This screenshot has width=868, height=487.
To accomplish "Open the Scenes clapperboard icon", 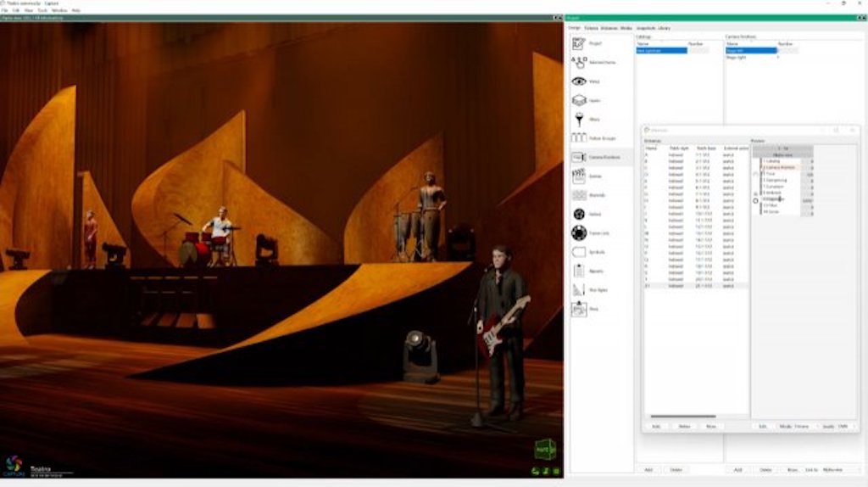I will (x=579, y=176).
